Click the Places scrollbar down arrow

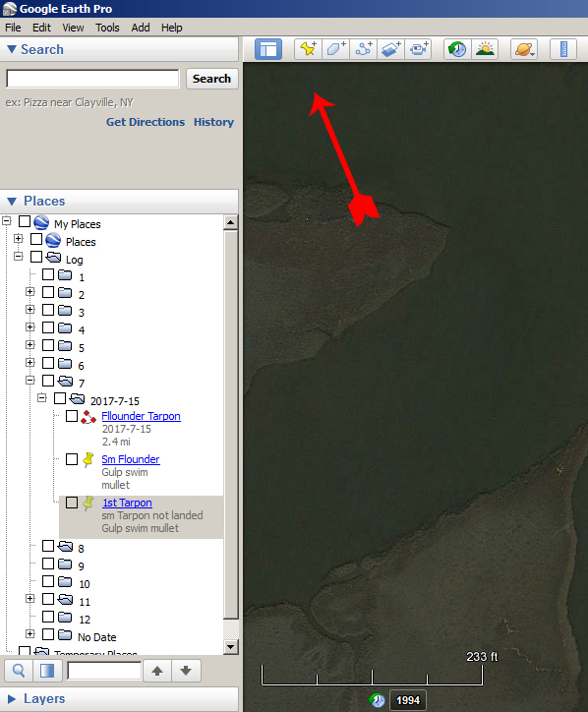pyautogui.click(x=231, y=647)
